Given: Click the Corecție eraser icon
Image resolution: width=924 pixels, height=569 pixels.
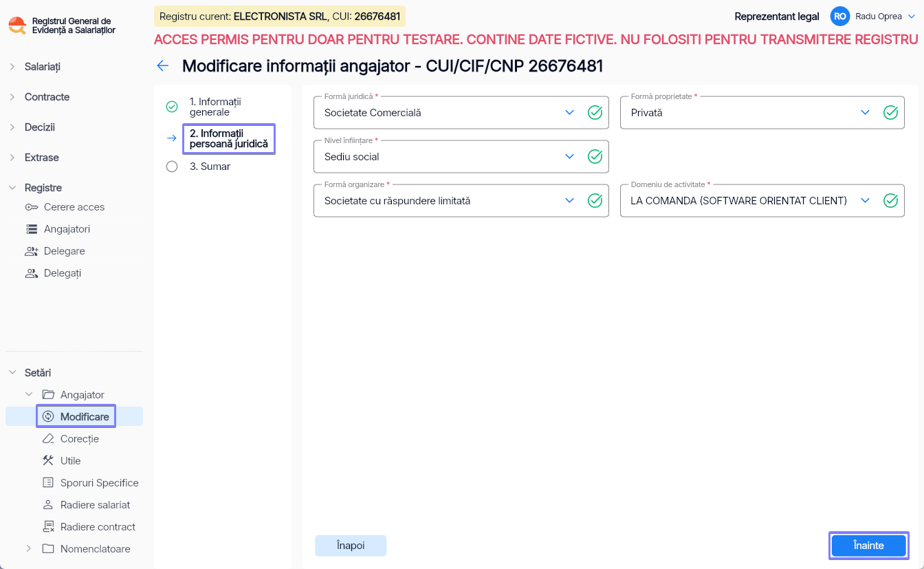Looking at the screenshot, I should point(48,439).
